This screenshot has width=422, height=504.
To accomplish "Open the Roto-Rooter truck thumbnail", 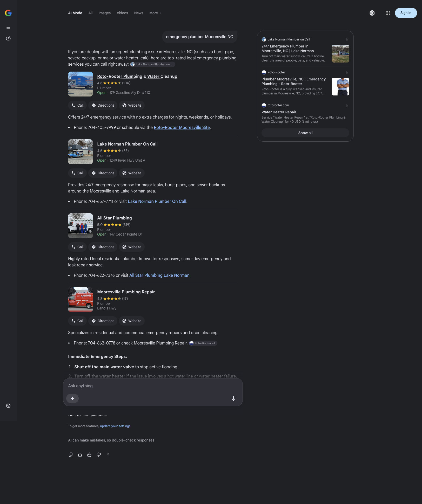I will (81, 84).
